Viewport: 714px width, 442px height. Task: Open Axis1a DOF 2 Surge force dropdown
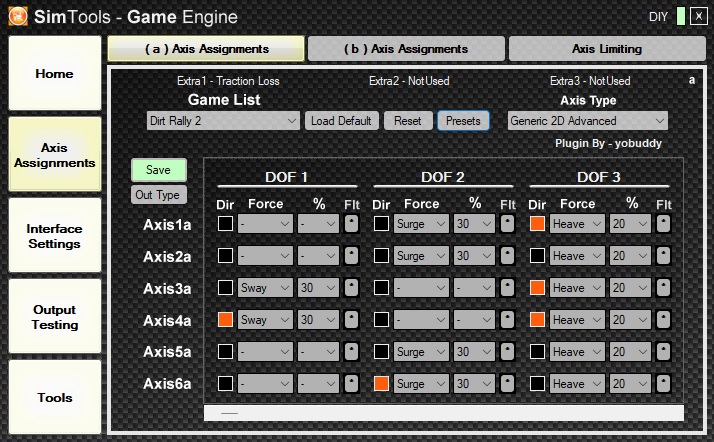[x=421, y=224]
